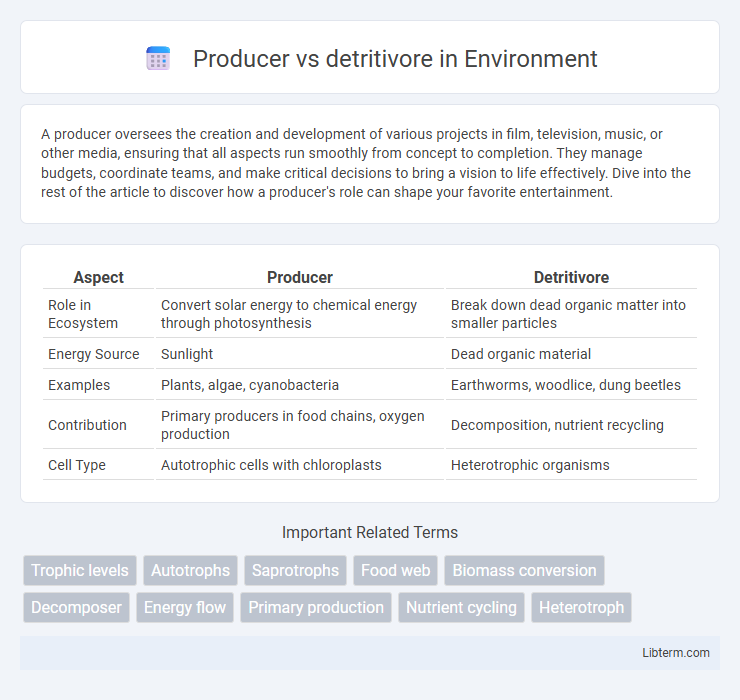The height and width of the screenshot is (700, 740).
Task: Open the Saprotrophs tag
Action: click(295, 570)
